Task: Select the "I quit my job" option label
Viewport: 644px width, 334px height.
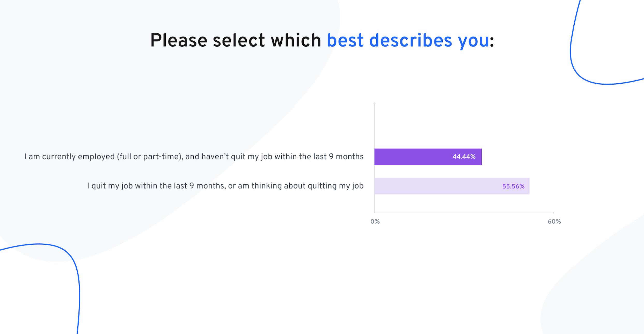Action: click(x=225, y=186)
